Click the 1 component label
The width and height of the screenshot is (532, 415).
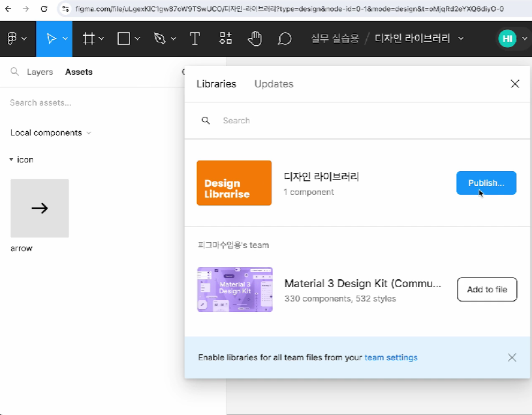(309, 192)
